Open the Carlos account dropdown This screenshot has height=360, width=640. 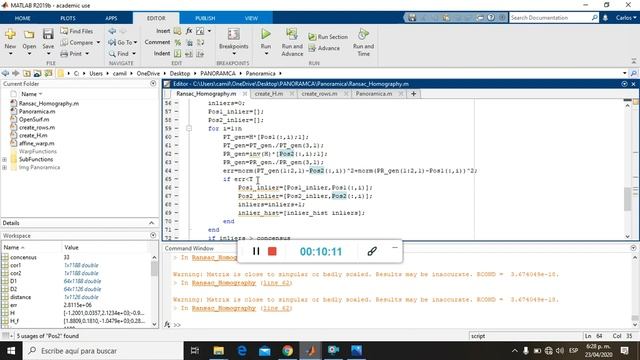click(626, 18)
